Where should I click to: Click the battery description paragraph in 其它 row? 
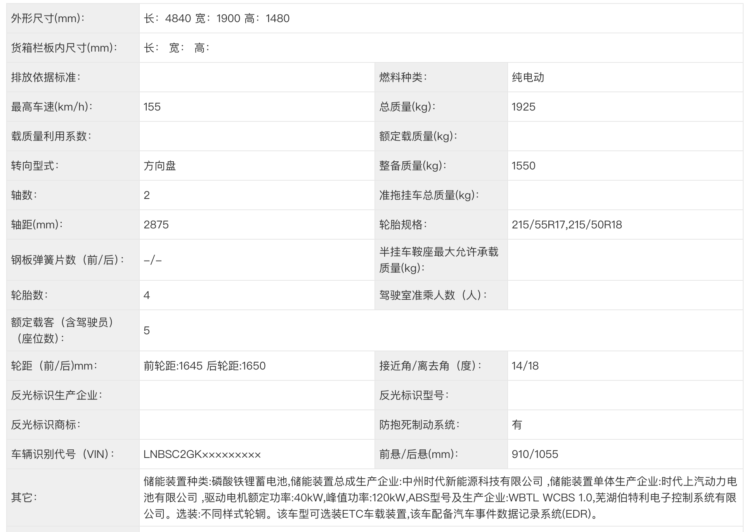[x=440, y=497]
